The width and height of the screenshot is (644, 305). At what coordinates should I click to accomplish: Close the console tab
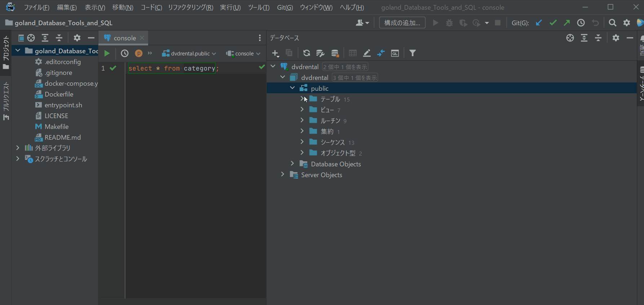(x=142, y=38)
